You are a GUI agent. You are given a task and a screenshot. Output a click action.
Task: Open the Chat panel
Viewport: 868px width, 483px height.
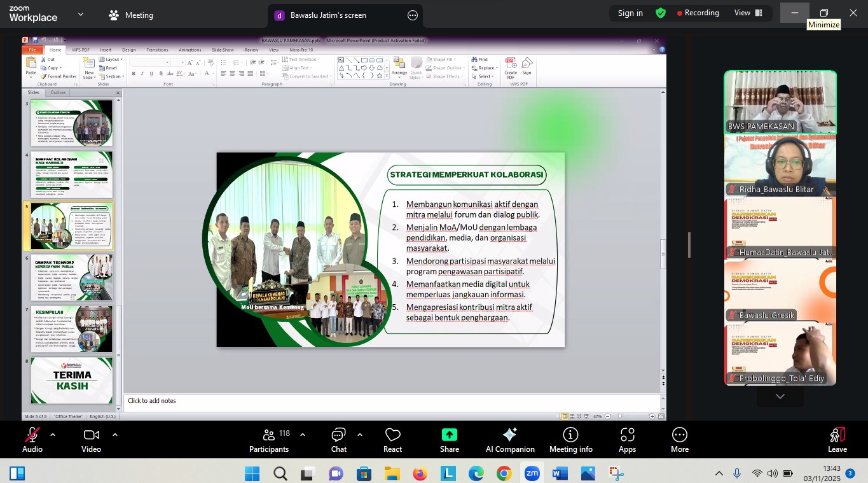338,440
